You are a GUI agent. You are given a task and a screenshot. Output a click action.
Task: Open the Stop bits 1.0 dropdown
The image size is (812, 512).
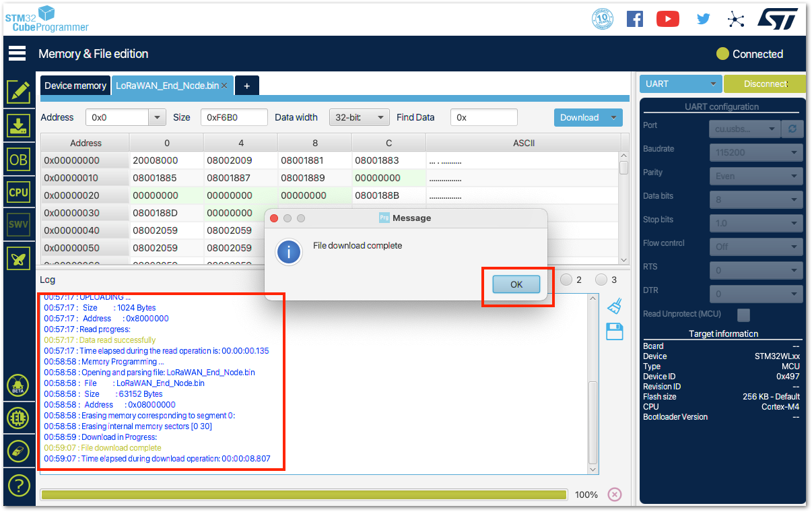(756, 223)
